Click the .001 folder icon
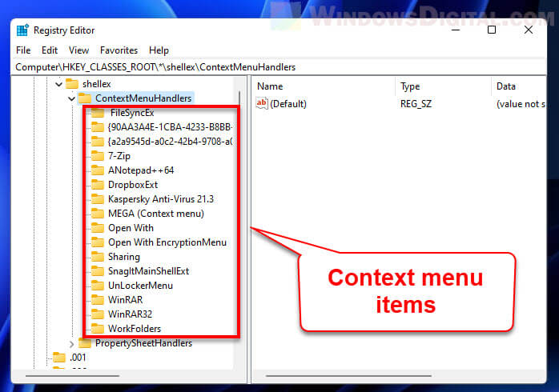559x392 pixels. coord(59,357)
